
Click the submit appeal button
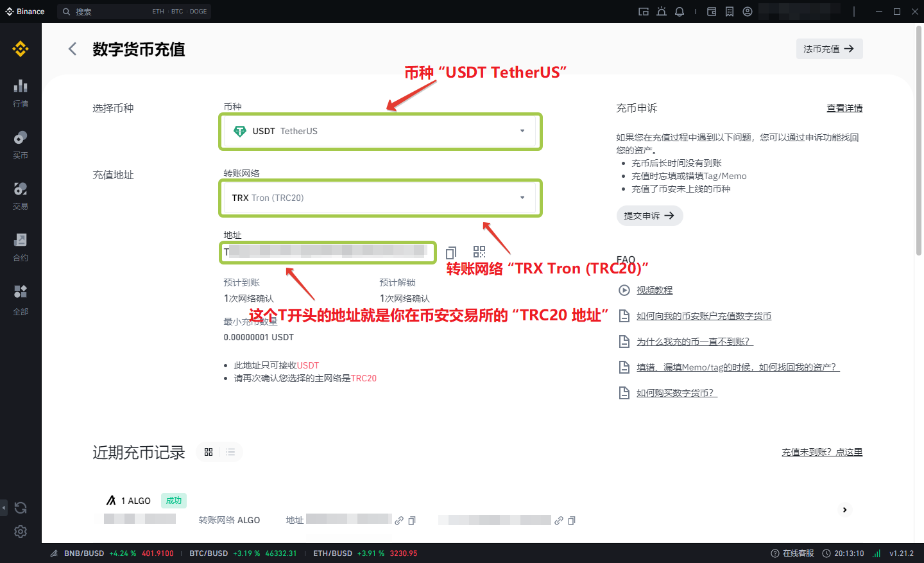point(649,216)
